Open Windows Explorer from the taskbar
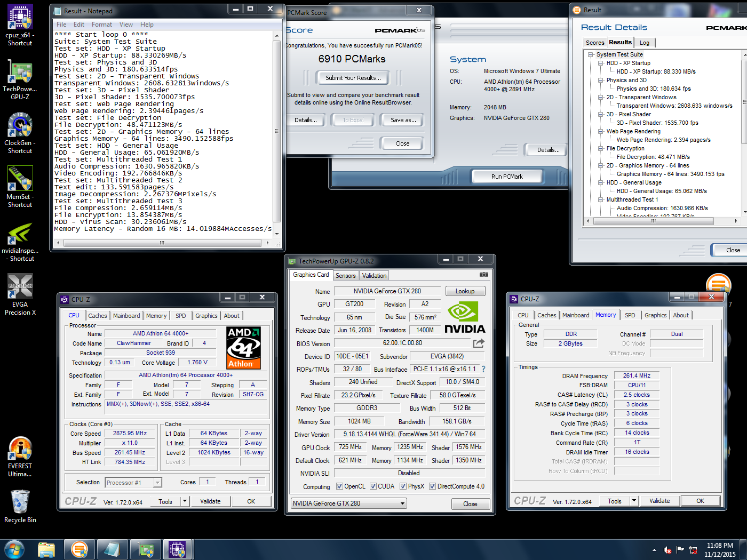Screen dimensions: 747x560 pyautogui.click(x=46, y=549)
